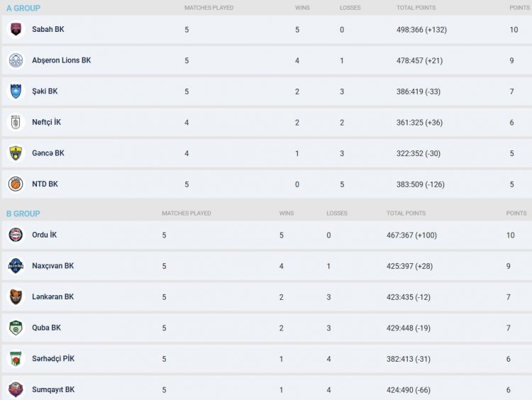The width and height of the screenshot is (532, 400).
Task: Click the NTD BK basketball logo
Action: pyautogui.click(x=16, y=184)
